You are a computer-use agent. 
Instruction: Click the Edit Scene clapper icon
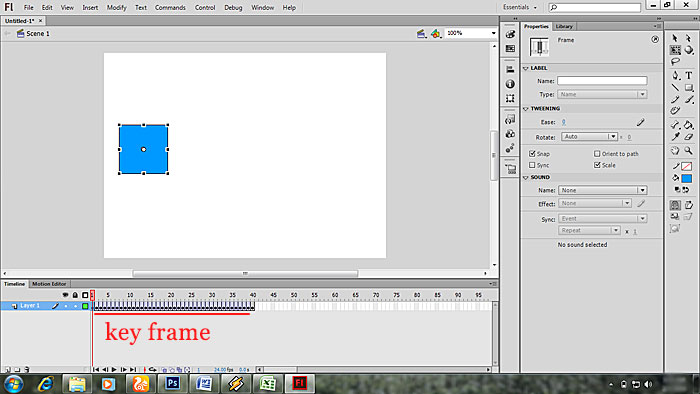coord(421,33)
